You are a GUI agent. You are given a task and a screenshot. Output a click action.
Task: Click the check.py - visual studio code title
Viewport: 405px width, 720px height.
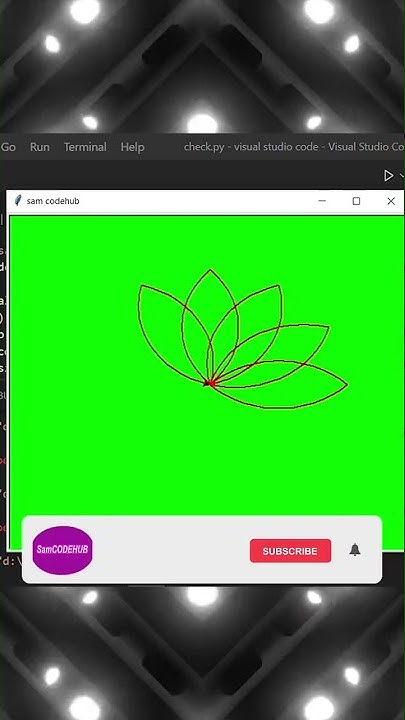pyautogui.click(x=294, y=147)
